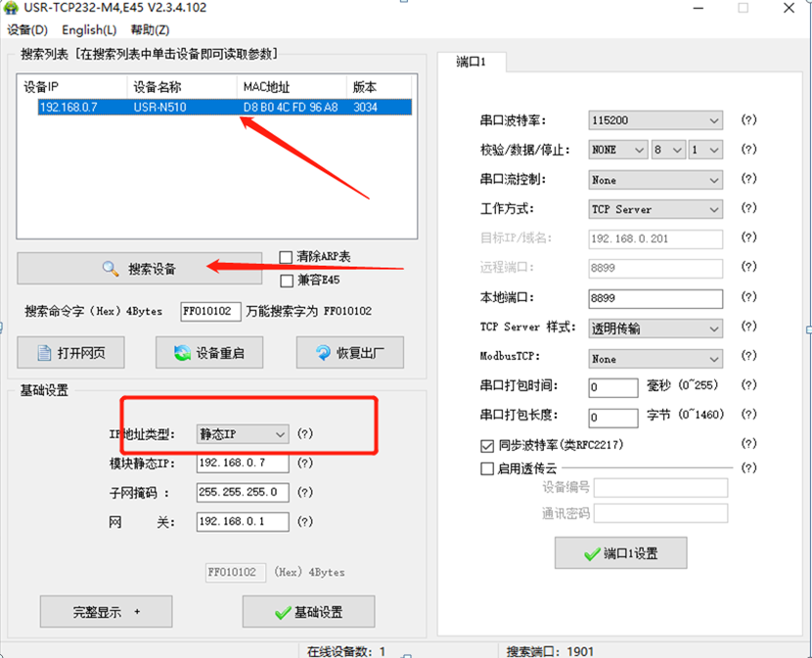Viewport: 812px width, 658px height.
Task: Open the ModbusTCP None dropdown
Action: coord(655,359)
